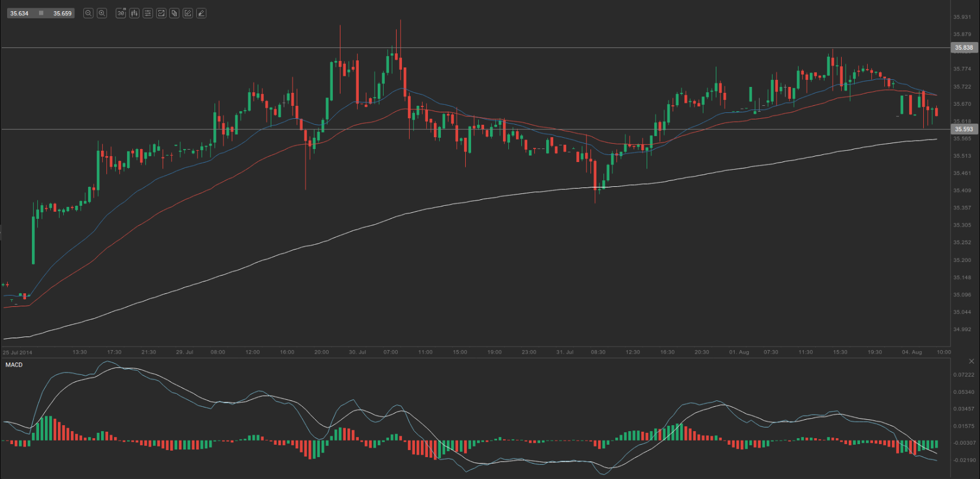Click the chart-in-frame toolbar icon
This screenshot has width=980, height=479.
pos(161,13)
